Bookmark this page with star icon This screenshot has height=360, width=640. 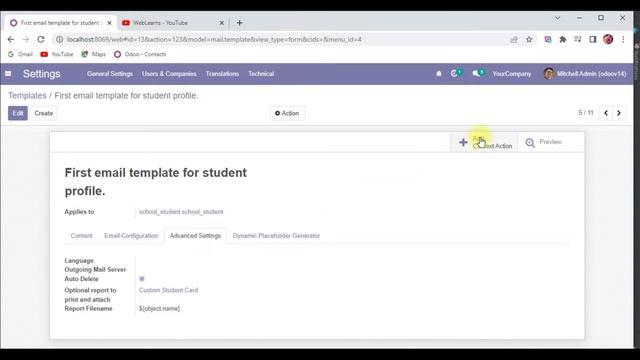coord(529,40)
